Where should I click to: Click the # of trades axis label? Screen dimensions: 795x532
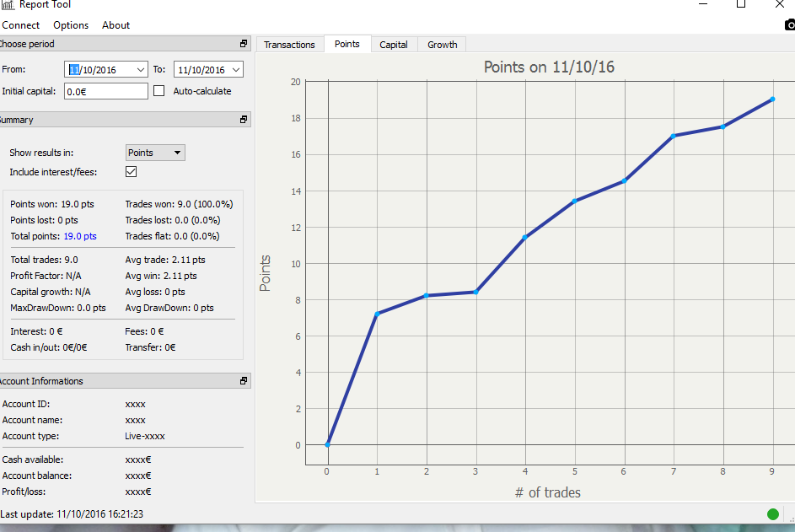(548, 492)
